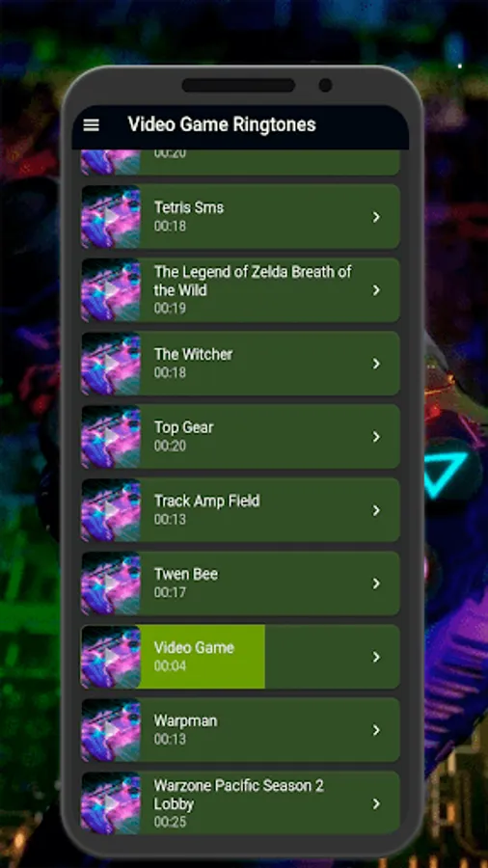The height and width of the screenshot is (868, 488).
Task: Play the Twen Bee ringtone thumbnail
Action: (x=111, y=583)
